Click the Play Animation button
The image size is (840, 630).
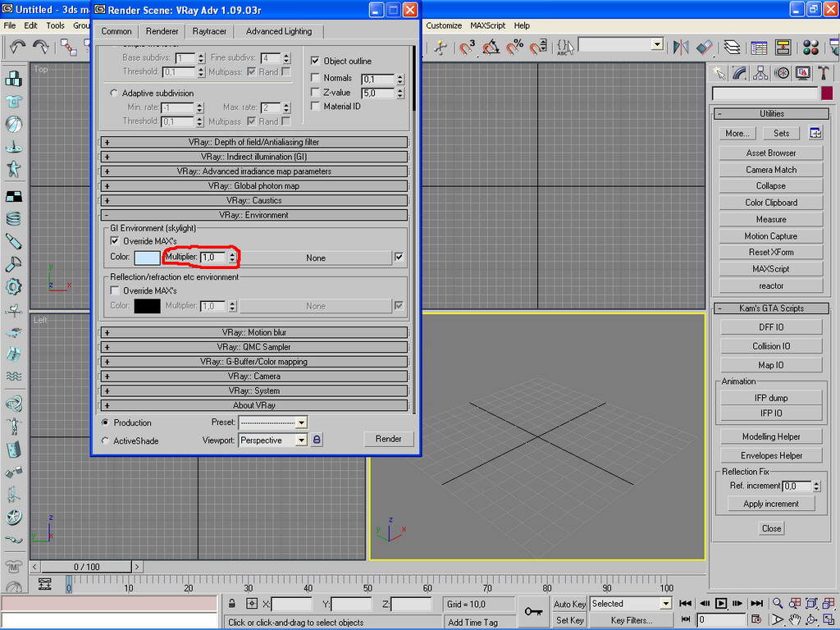pos(721,604)
